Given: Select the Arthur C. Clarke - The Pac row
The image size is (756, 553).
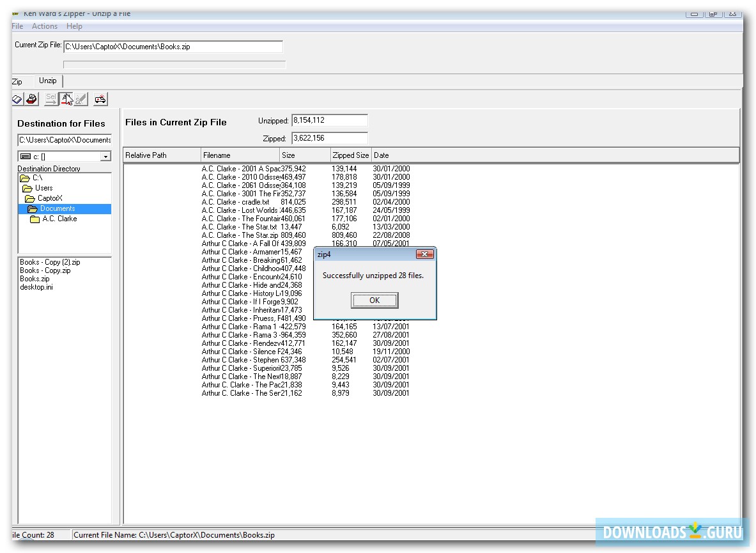Looking at the screenshot, I should (x=305, y=385).
